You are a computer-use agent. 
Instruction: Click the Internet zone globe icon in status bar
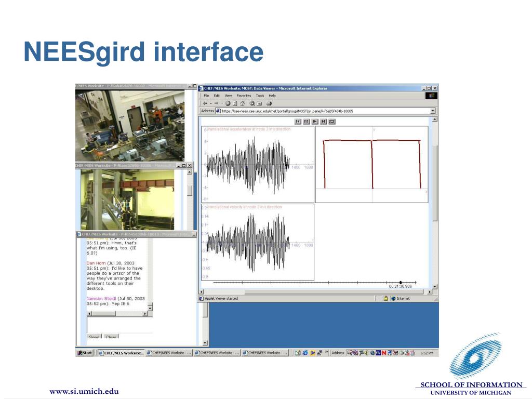tap(394, 299)
